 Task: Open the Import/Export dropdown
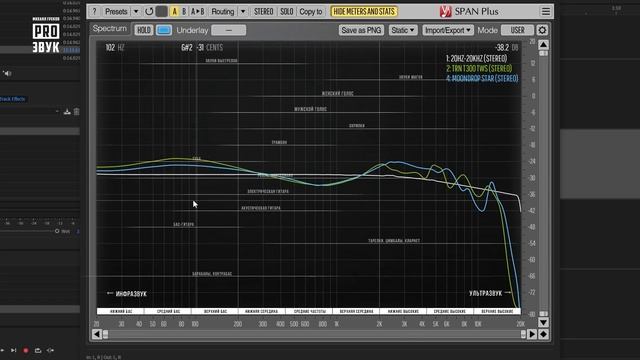point(448,30)
